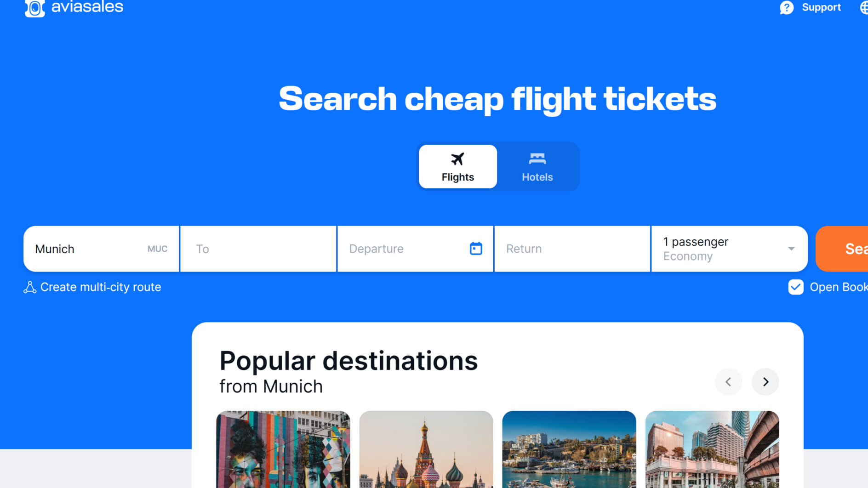Screen dimensions: 868x488
Task: Open the 1 passenger Economy selector
Action: point(730,249)
